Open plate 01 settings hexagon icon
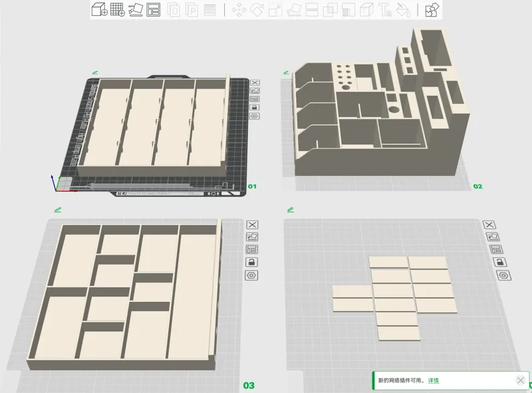 (255, 116)
